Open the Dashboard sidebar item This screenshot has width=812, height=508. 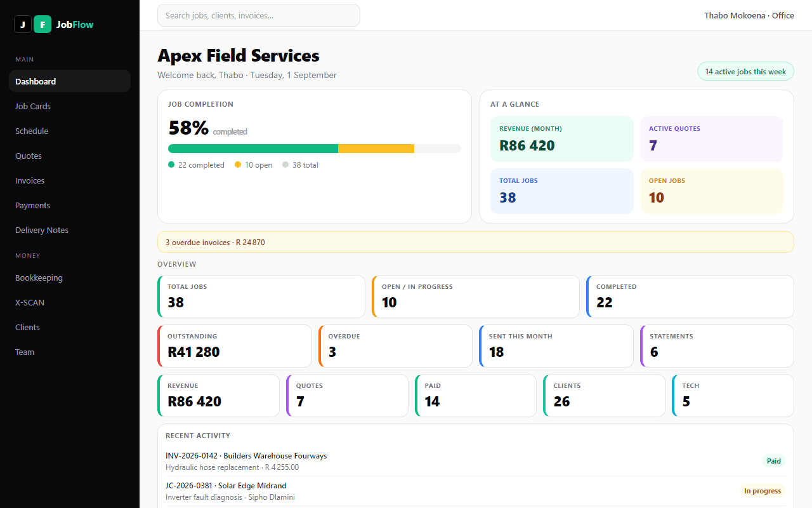pos(70,81)
